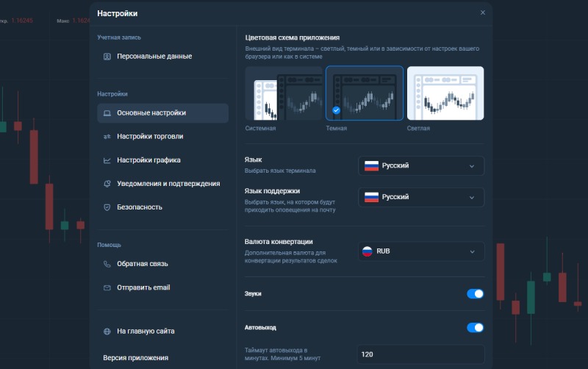Go to На главную сайта
Image resolution: width=588 pixels, height=369 pixels.
[x=162, y=332]
